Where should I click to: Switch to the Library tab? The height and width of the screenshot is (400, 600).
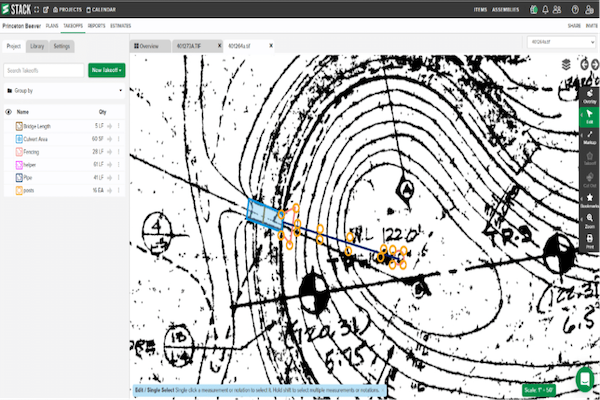pyautogui.click(x=37, y=46)
